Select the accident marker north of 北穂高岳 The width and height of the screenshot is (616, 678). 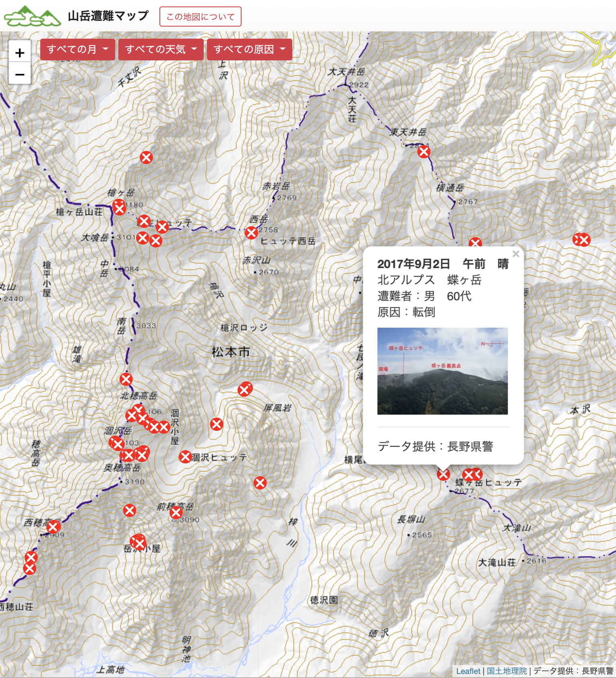[x=126, y=379]
